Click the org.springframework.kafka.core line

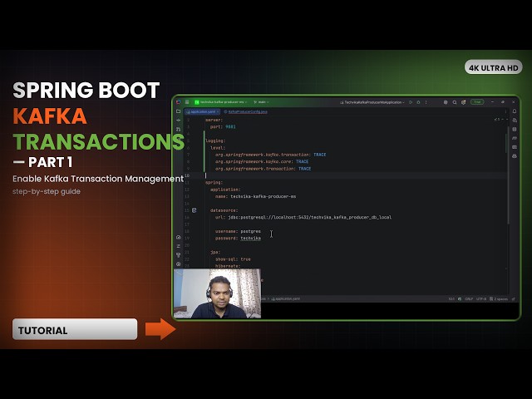pyautogui.click(x=262, y=161)
